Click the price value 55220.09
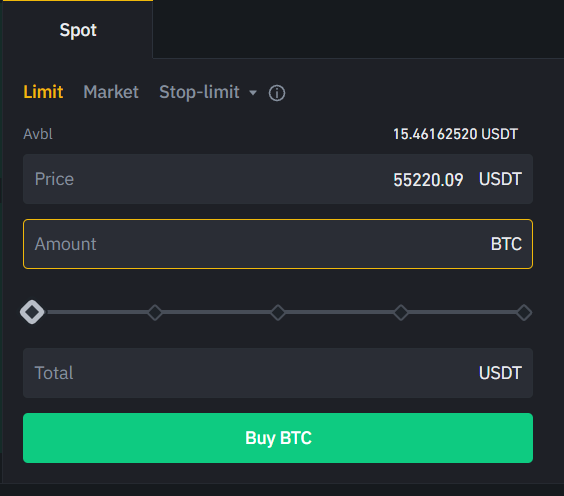 point(428,180)
